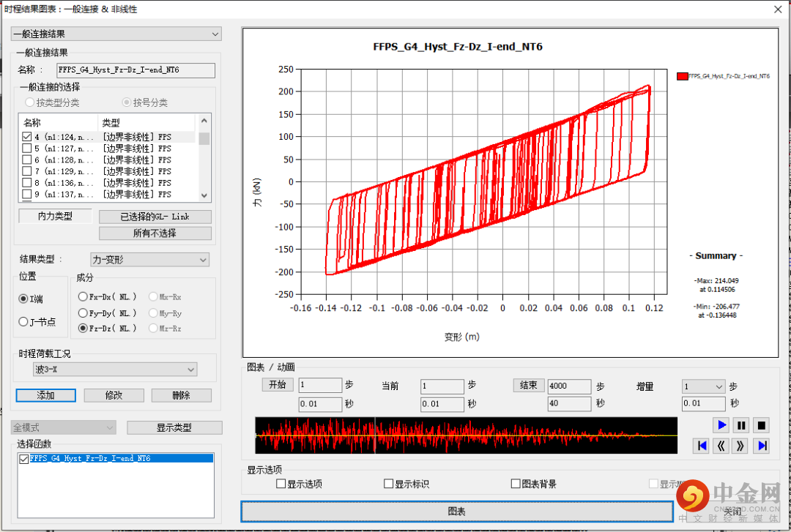The height and width of the screenshot is (532, 791).
Task: Open the 一般连接结果 dropdown at top
Action: [116, 34]
